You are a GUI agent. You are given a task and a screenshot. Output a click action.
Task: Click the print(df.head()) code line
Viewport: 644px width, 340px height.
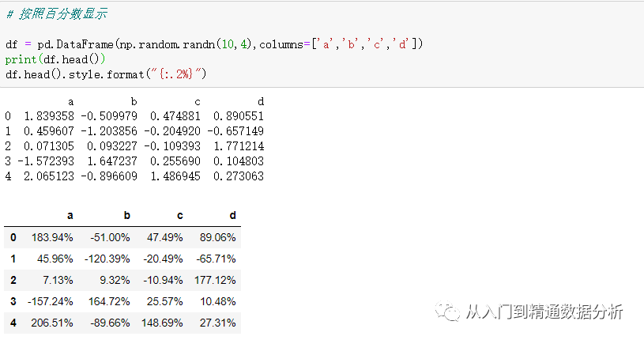55,59
